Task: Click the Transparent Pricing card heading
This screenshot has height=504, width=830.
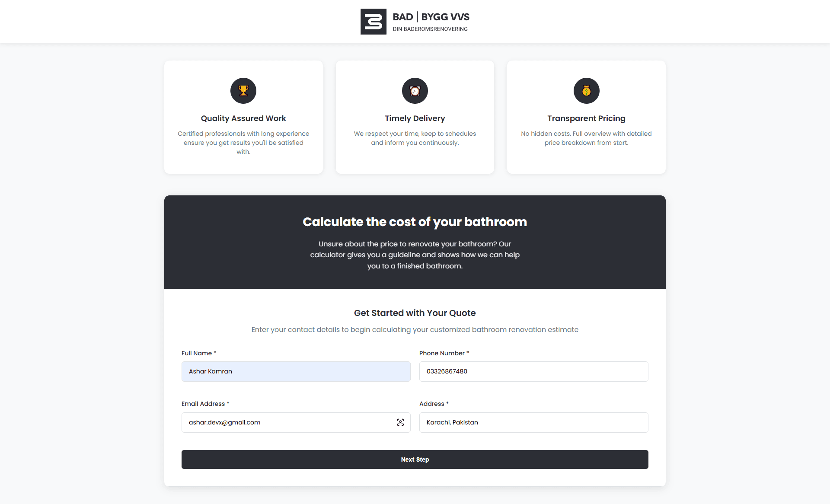Action: 587,118
